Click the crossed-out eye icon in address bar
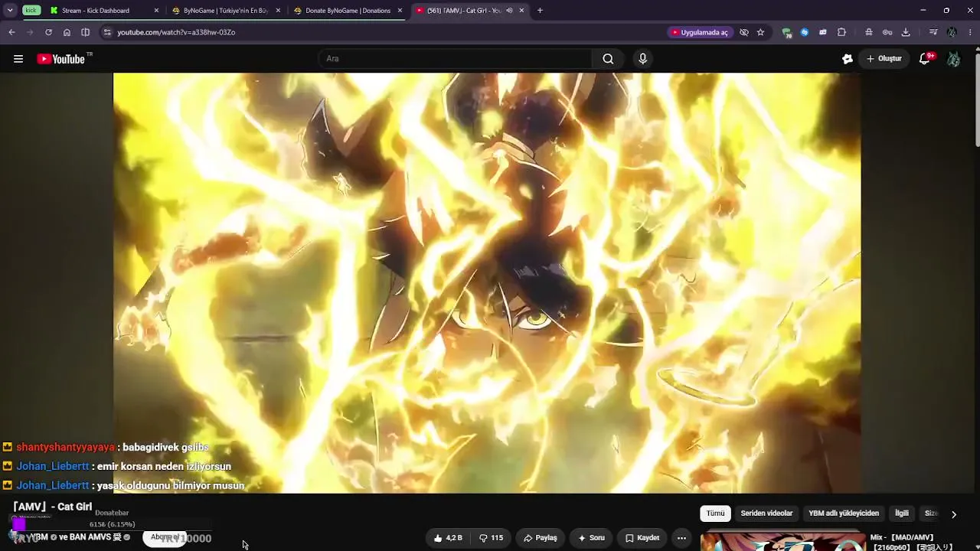Viewport: 980px width, 551px height. (x=743, y=32)
